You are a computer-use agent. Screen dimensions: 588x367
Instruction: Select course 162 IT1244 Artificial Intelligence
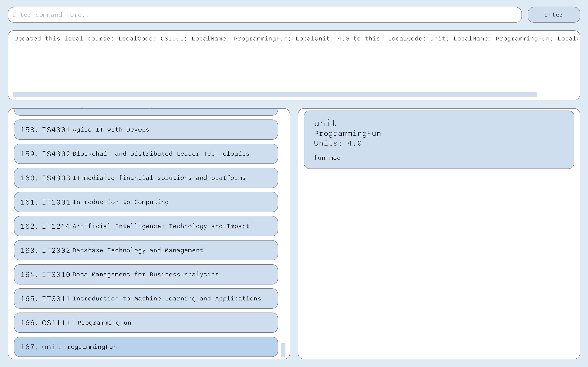pyautogui.click(x=146, y=226)
